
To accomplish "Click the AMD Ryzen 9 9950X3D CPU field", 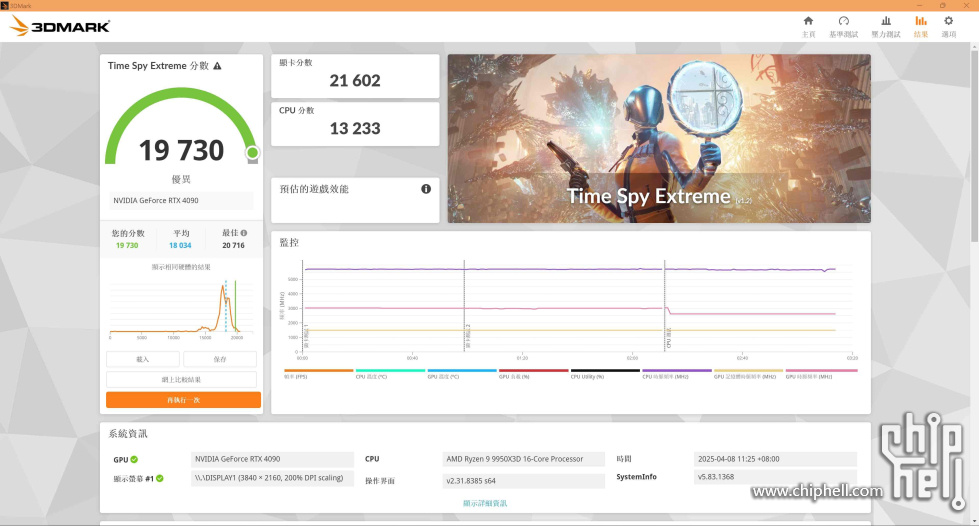I will pos(523,459).
